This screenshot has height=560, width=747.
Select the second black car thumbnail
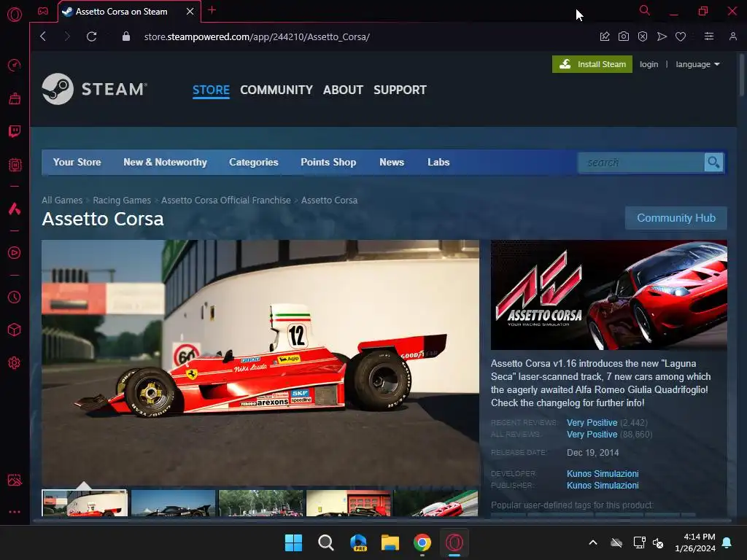173,503
